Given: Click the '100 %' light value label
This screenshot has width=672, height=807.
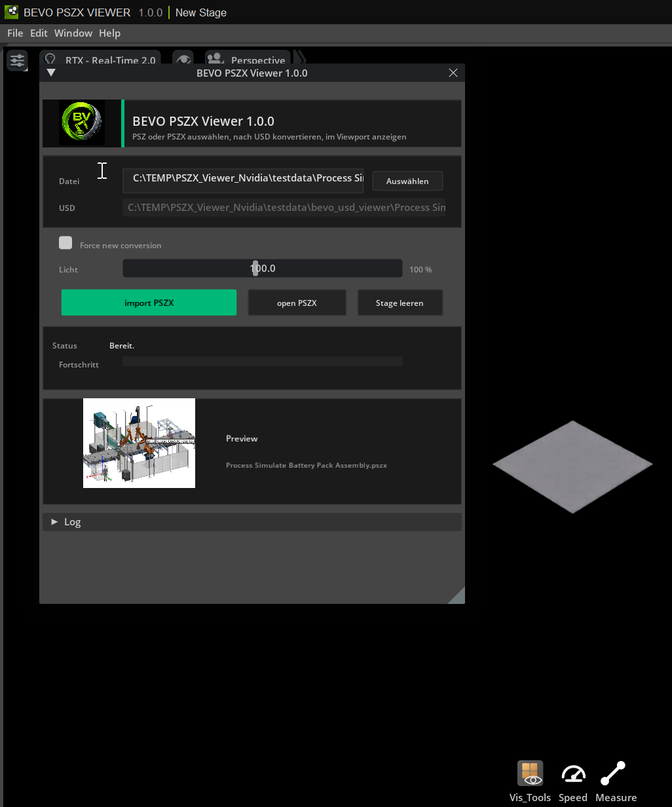Looking at the screenshot, I should point(420,269).
